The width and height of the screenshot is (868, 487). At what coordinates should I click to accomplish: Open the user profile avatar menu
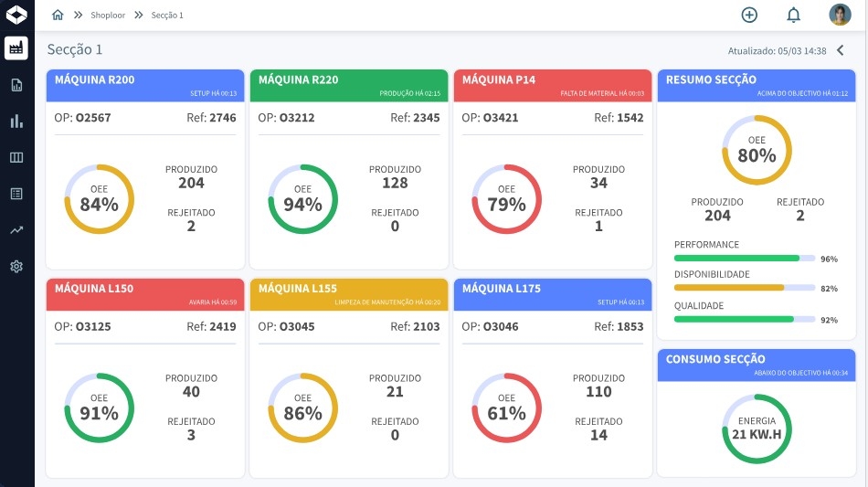839,15
